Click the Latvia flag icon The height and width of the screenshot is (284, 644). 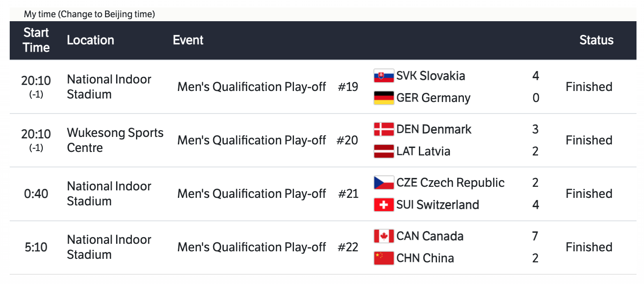click(x=384, y=151)
